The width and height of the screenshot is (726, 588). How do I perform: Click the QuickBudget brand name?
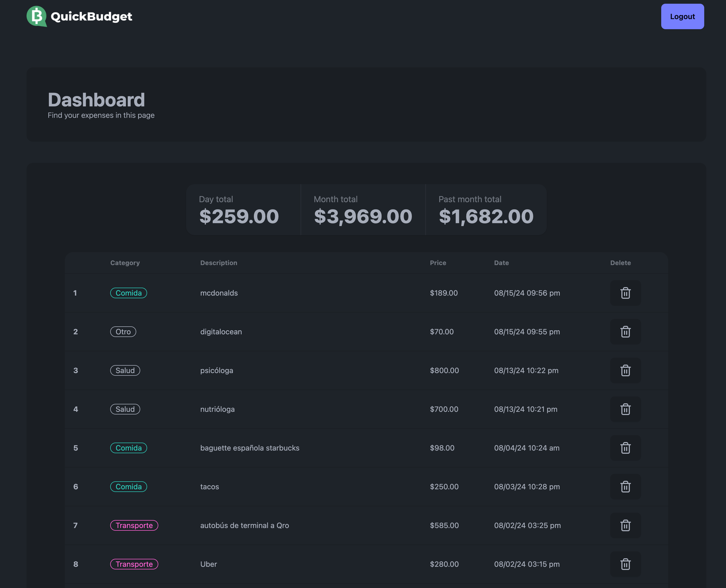pos(91,16)
